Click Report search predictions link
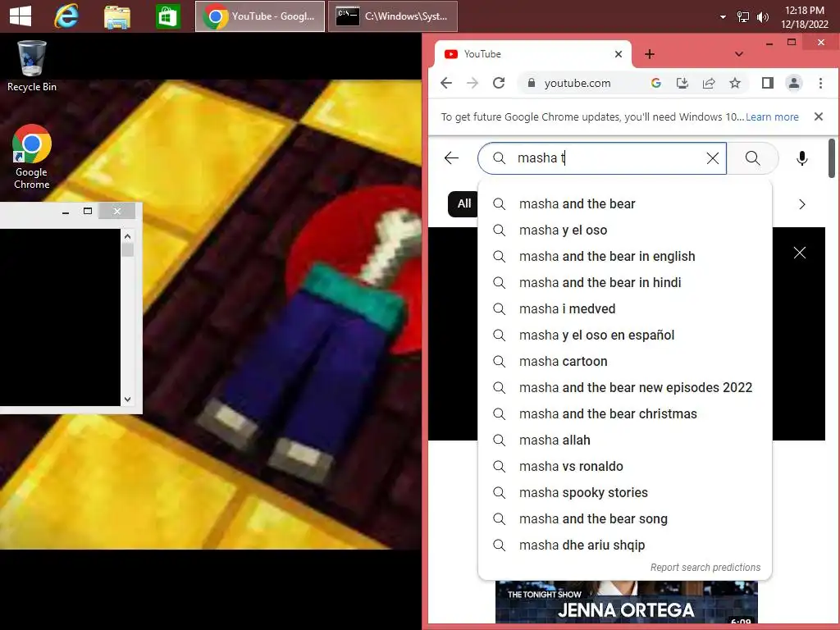The height and width of the screenshot is (630, 840). click(x=705, y=568)
